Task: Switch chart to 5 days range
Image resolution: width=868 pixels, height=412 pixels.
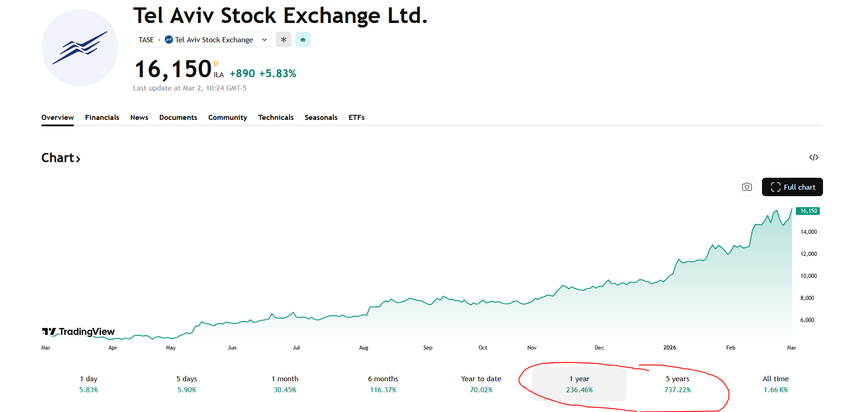Action: (187, 384)
